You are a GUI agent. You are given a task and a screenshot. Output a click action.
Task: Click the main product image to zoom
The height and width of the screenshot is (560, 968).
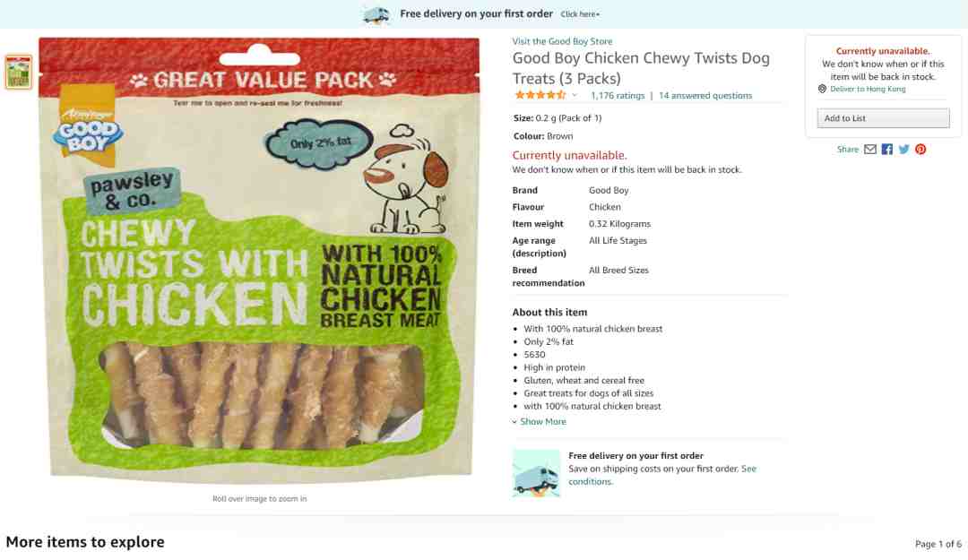click(x=259, y=261)
